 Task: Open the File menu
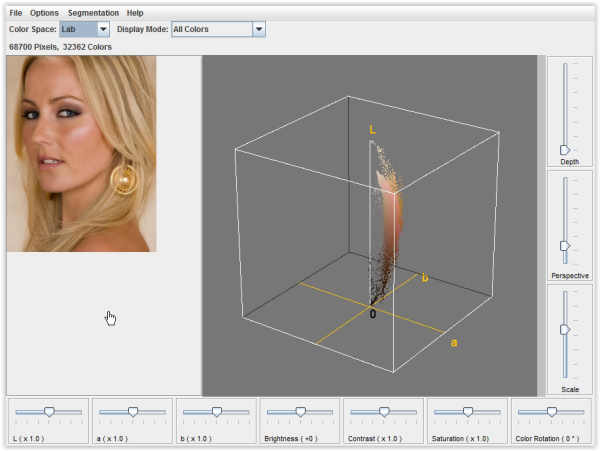15,13
